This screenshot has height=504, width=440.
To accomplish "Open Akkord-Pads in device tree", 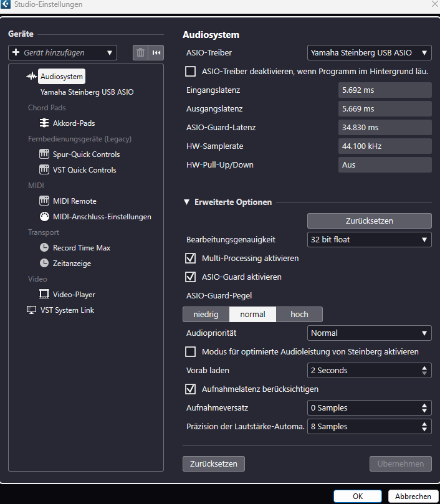I will click(x=74, y=123).
